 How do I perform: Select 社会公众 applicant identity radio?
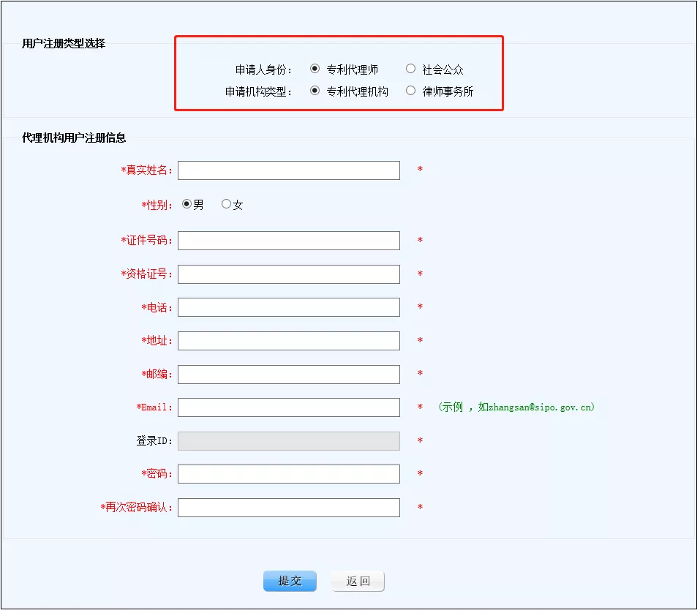[411, 69]
